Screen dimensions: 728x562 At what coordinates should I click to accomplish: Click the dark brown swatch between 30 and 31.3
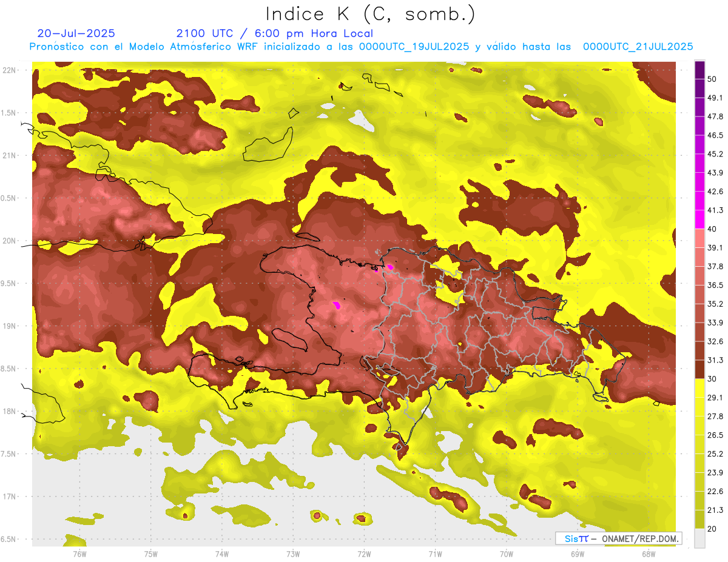[699, 369]
